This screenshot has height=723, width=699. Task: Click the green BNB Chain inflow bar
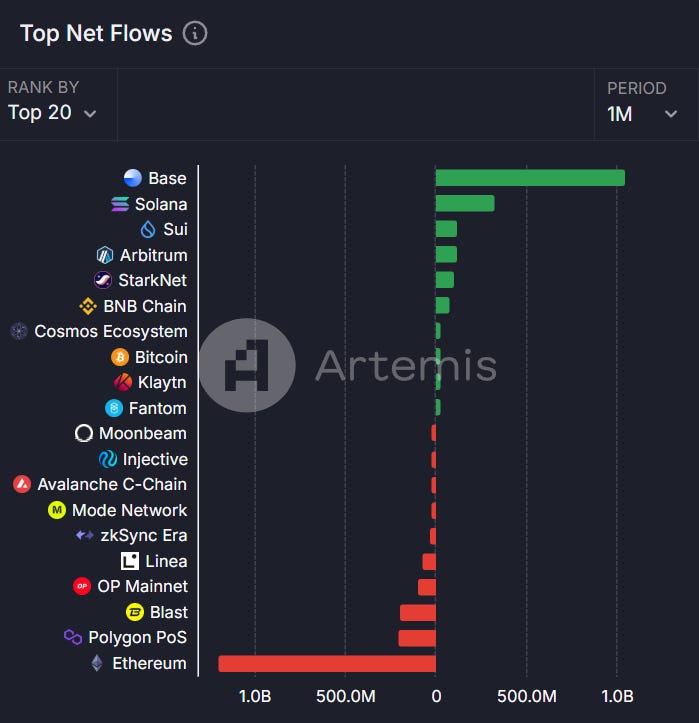coord(443,305)
